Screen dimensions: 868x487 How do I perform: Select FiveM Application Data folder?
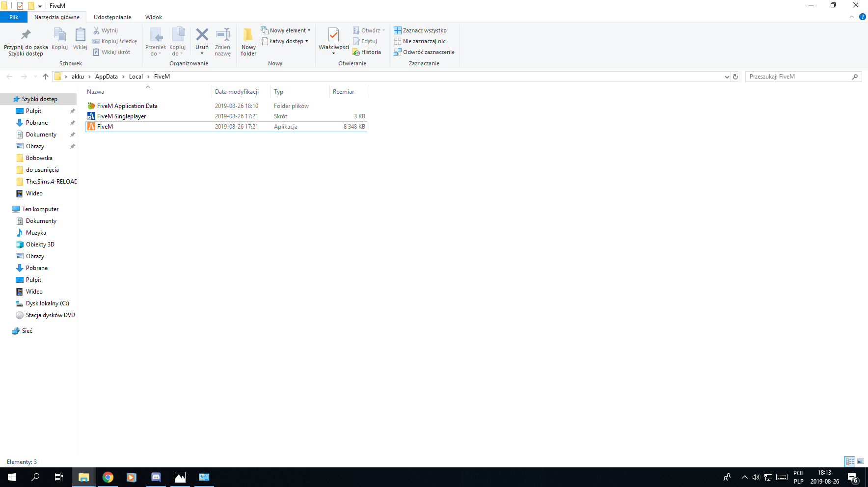click(226, 106)
